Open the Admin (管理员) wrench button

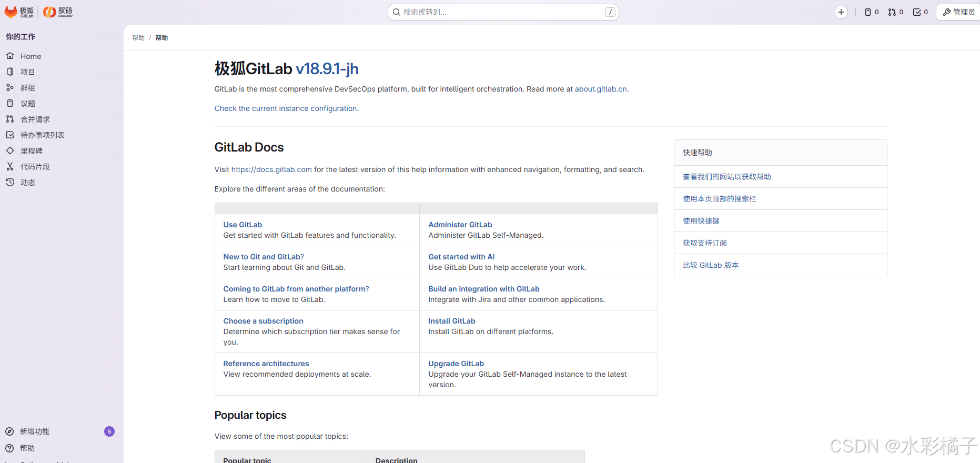coord(958,12)
